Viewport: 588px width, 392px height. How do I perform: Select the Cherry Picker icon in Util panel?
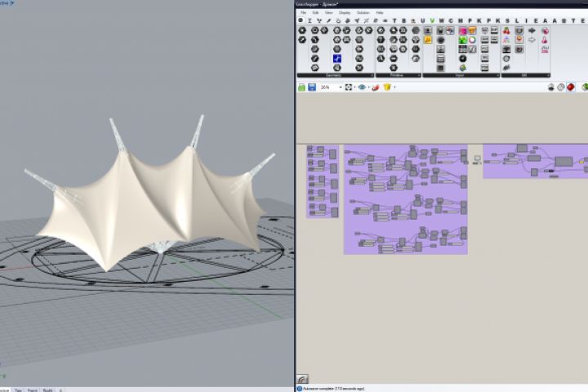(x=506, y=31)
